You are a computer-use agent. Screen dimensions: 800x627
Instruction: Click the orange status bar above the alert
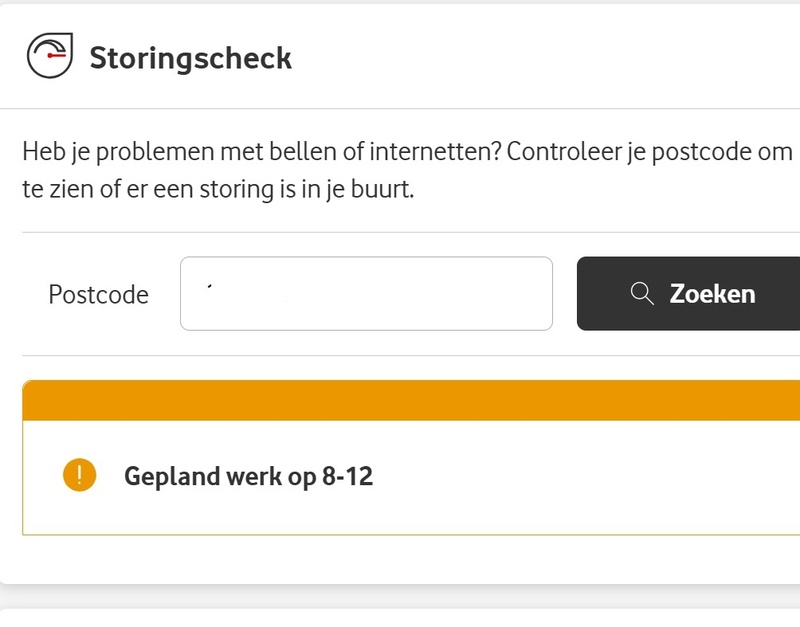click(x=400, y=395)
